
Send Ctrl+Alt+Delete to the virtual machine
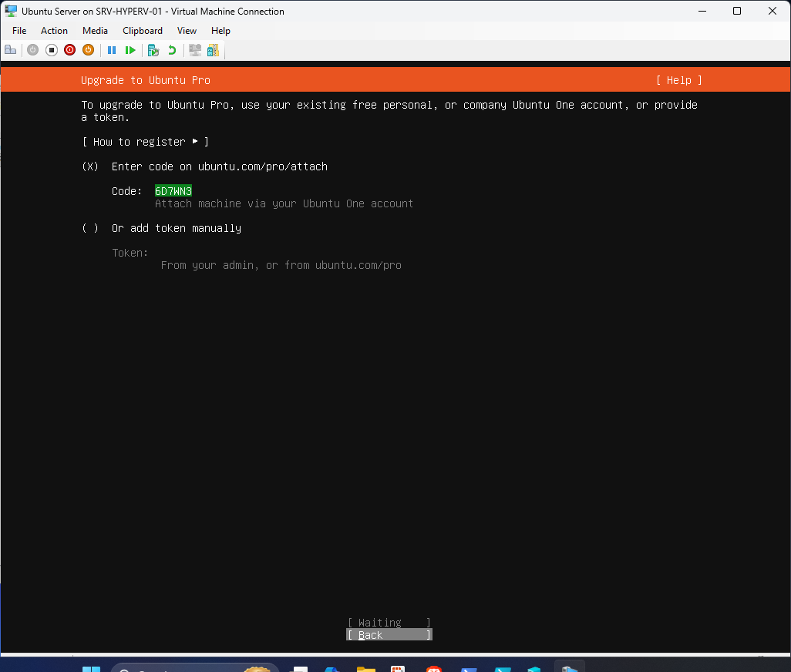(10, 49)
